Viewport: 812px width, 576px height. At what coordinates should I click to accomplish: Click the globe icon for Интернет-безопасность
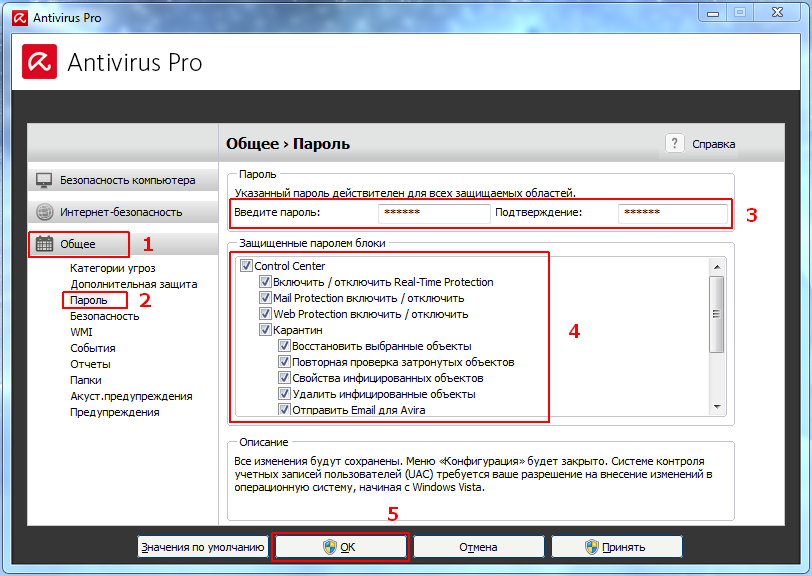(x=45, y=212)
